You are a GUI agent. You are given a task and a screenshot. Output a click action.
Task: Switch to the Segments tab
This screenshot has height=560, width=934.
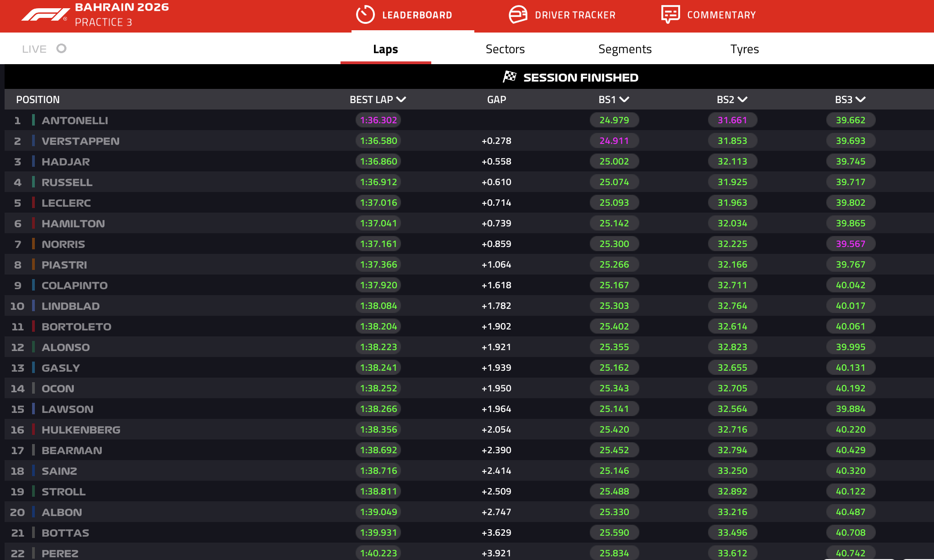point(625,49)
